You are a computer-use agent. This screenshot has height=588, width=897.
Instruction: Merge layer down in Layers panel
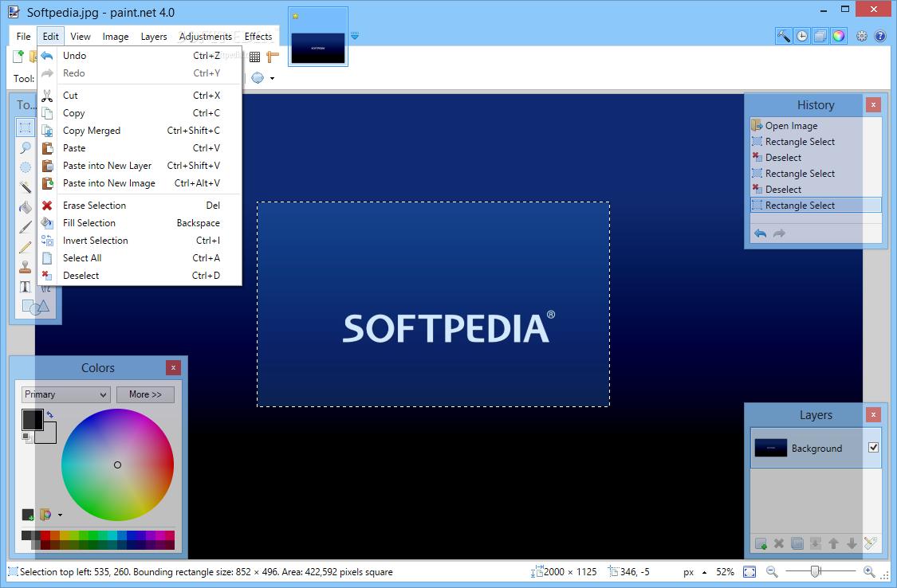pyautogui.click(x=815, y=543)
